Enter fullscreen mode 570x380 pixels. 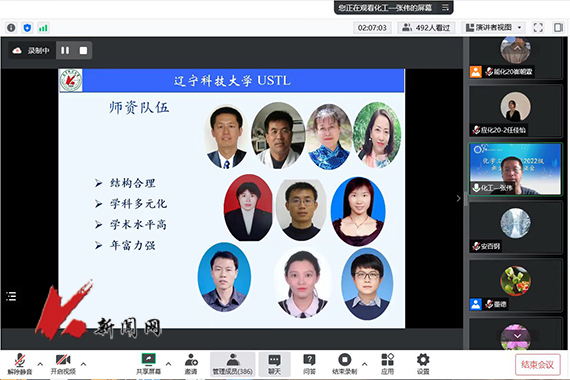click(x=538, y=28)
